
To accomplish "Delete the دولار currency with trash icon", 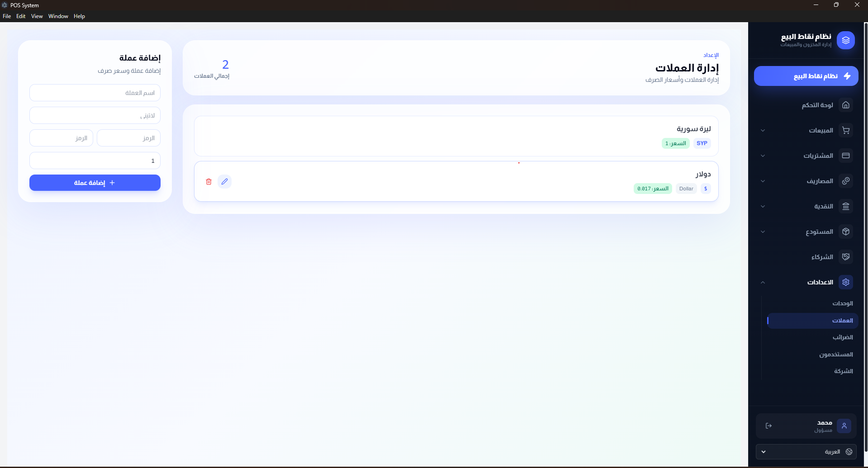I will 209,181.
